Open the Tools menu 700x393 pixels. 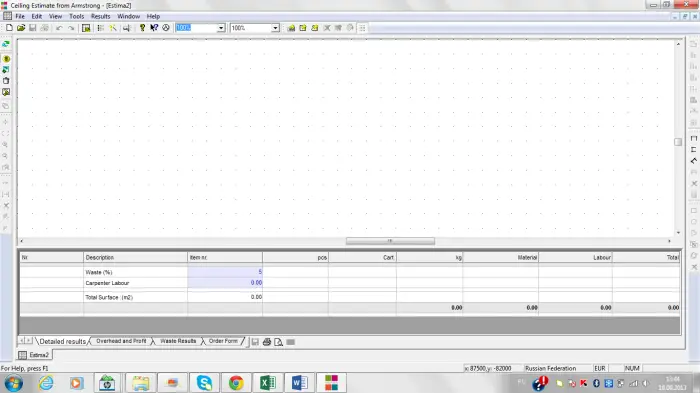pyautogui.click(x=76, y=16)
